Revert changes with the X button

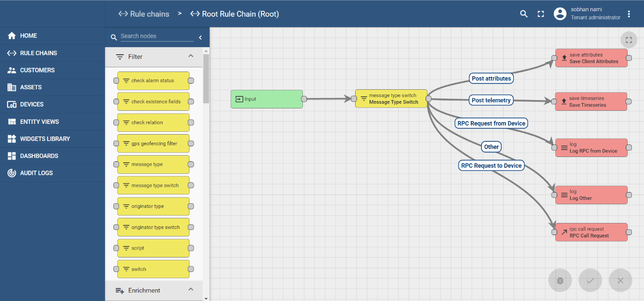click(x=620, y=280)
